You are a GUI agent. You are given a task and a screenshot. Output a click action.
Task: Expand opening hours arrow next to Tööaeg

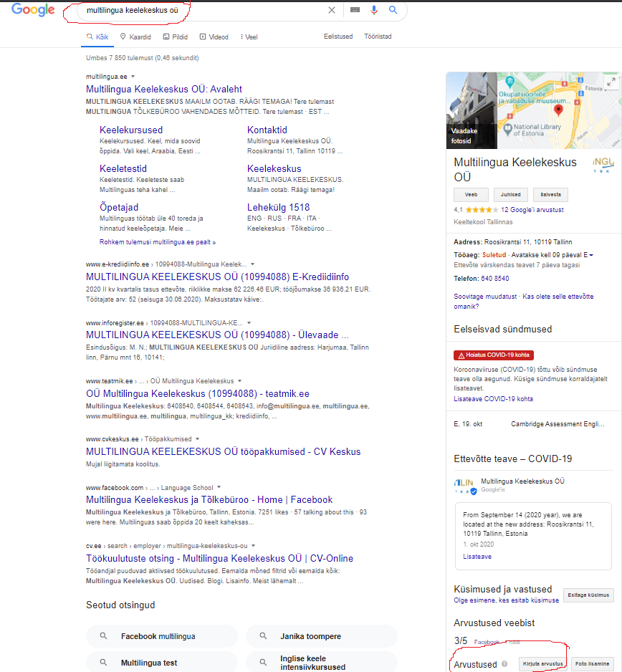click(x=591, y=255)
